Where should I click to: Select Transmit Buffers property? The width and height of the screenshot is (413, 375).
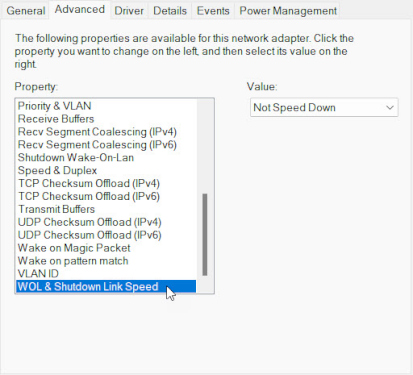tap(107, 209)
